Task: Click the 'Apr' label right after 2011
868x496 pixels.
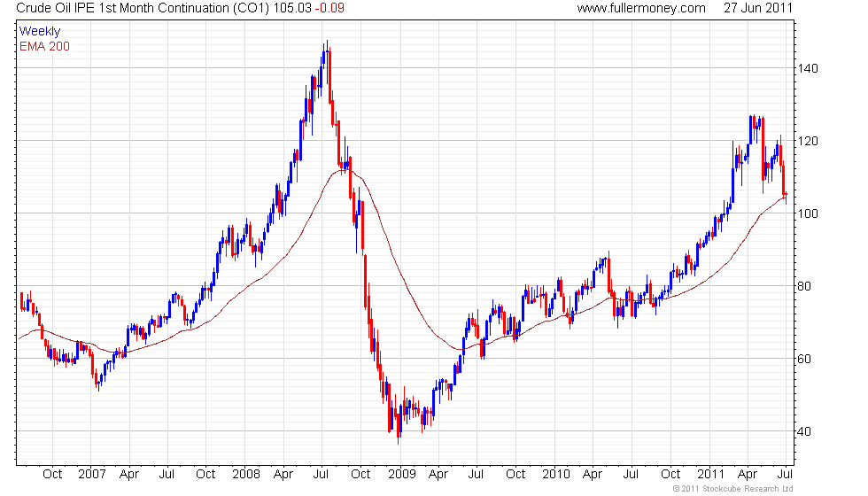Action: 748,475
